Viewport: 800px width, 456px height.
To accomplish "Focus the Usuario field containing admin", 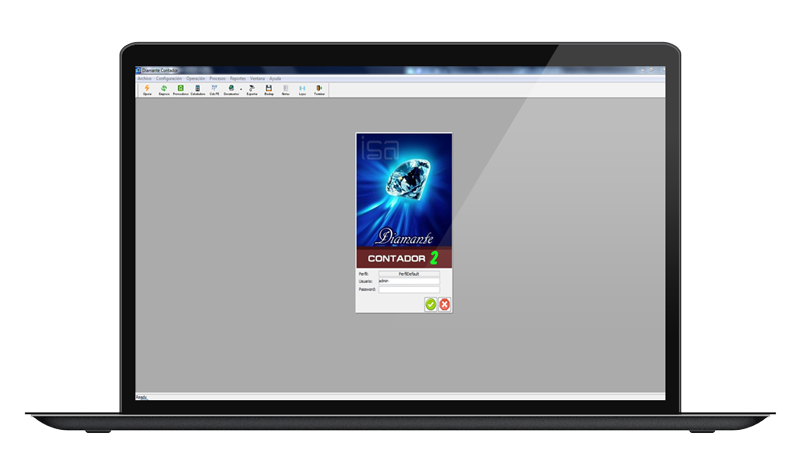I will coord(409,281).
